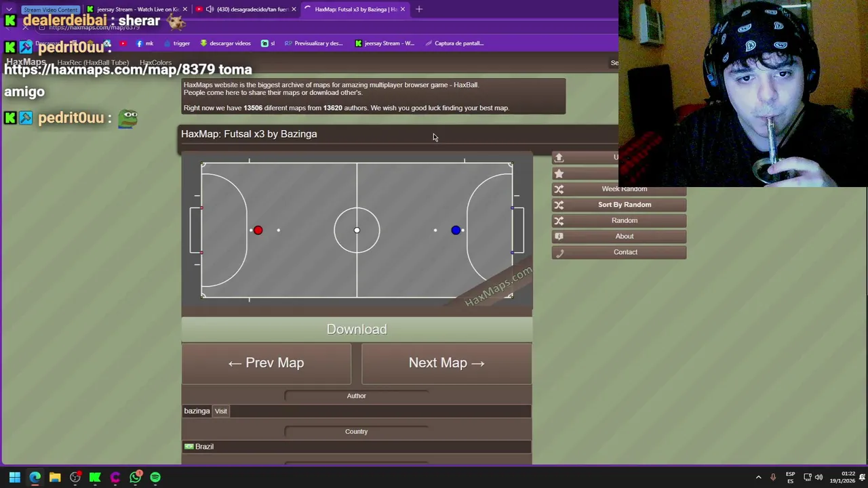This screenshot has height=488, width=868.
Task: Open the Captura de pantall... bookmark
Action: pyautogui.click(x=454, y=43)
